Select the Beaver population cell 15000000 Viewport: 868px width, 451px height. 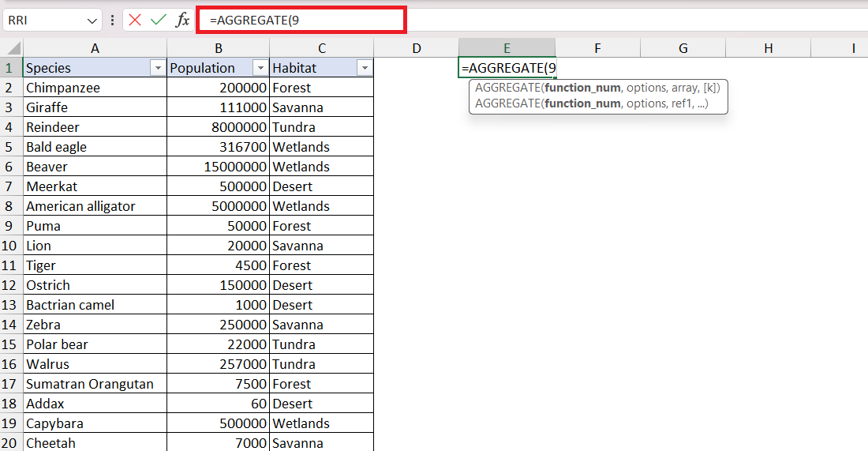218,167
